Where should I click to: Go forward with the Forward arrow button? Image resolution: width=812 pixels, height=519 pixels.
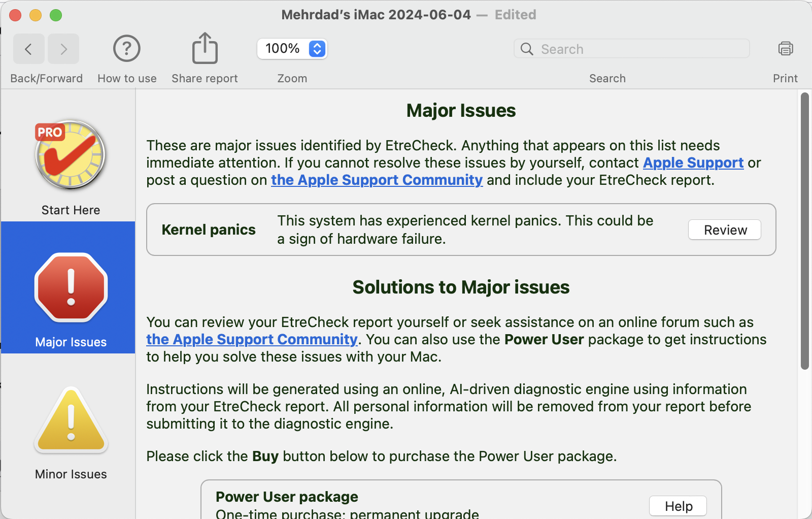[63, 49]
